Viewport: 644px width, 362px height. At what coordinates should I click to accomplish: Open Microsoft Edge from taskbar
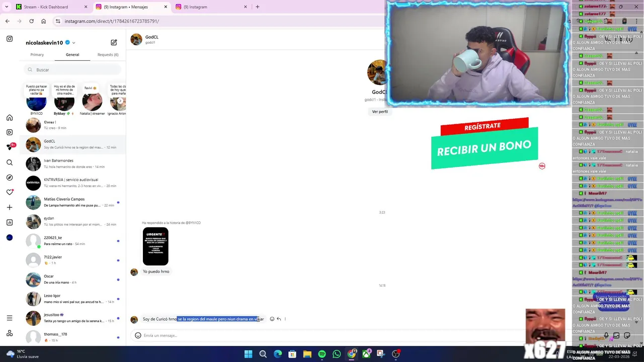click(278, 354)
